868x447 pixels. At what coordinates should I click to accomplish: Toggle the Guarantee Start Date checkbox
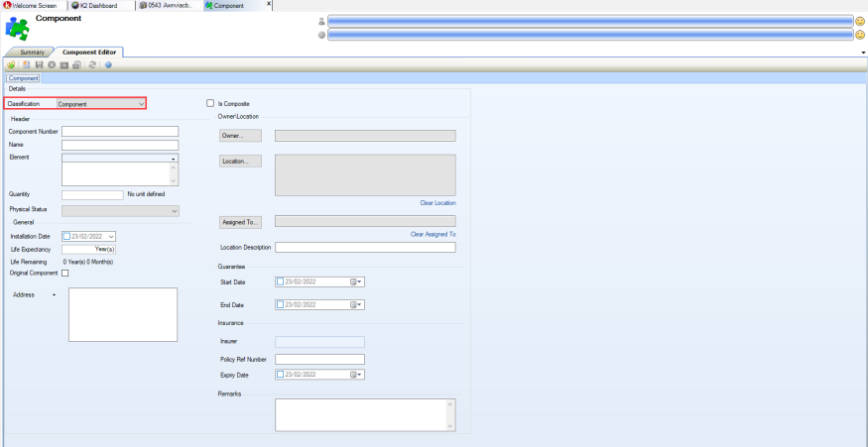click(x=281, y=282)
